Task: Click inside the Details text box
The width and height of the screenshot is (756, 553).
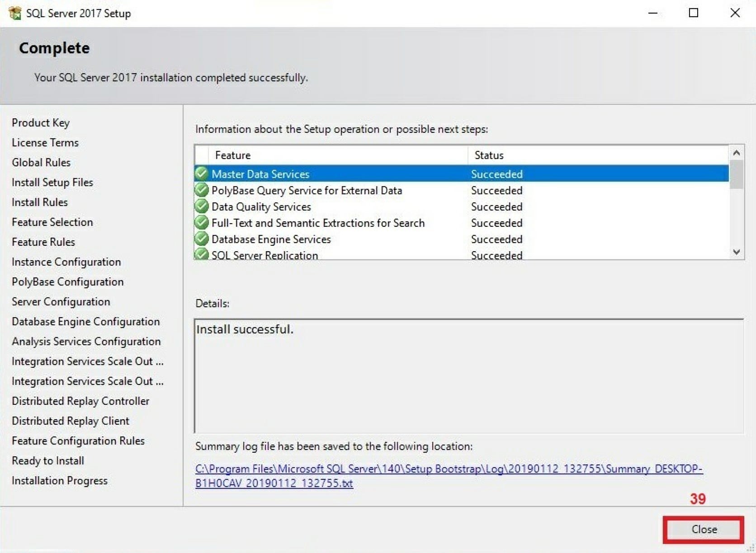Action: click(x=469, y=376)
